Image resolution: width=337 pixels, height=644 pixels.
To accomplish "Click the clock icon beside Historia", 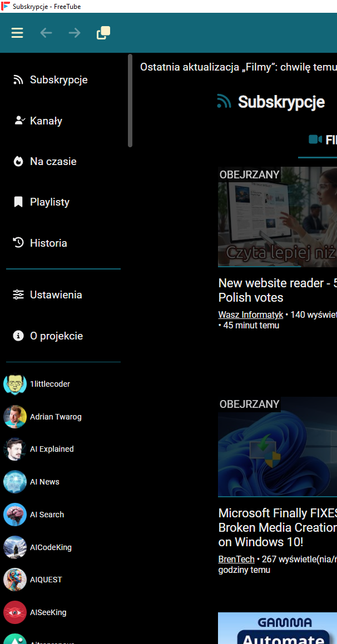I will [x=18, y=243].
